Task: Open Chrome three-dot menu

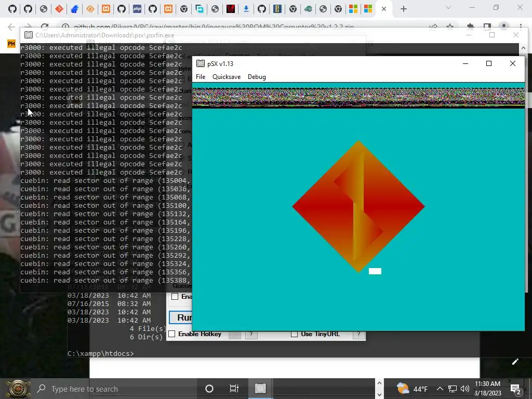Action: 521,27
